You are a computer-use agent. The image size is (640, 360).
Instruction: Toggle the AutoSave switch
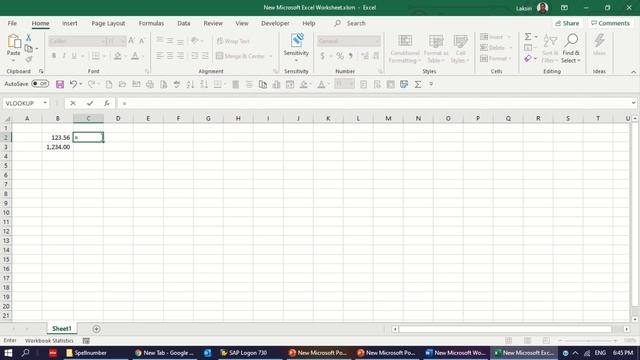(x=40, y=84)
